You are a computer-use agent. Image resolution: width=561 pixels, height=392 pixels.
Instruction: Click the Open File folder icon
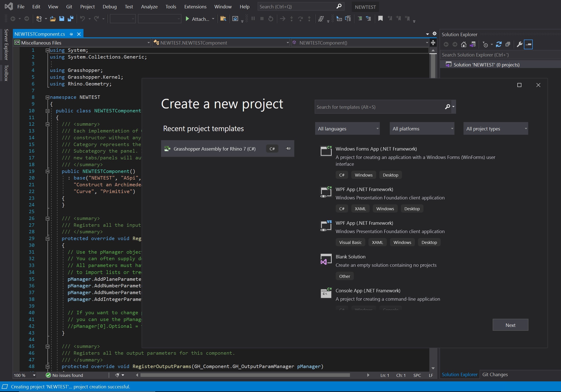coord(52,19)
